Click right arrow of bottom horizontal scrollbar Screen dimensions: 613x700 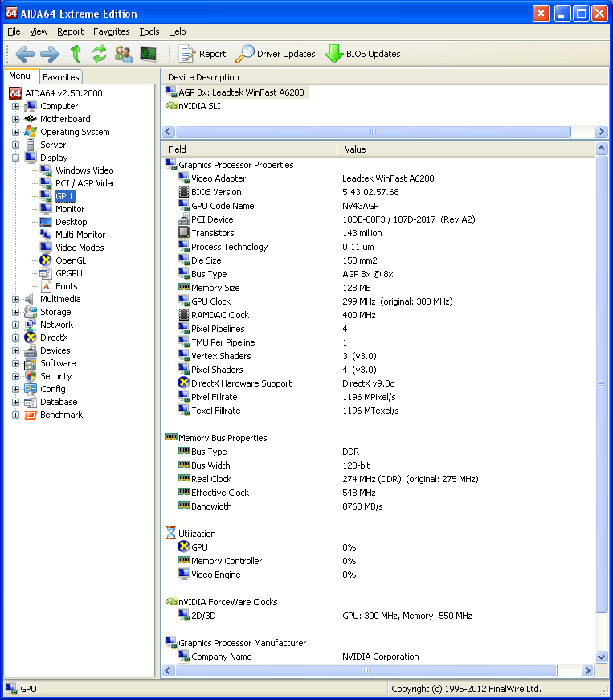point(588,670)
